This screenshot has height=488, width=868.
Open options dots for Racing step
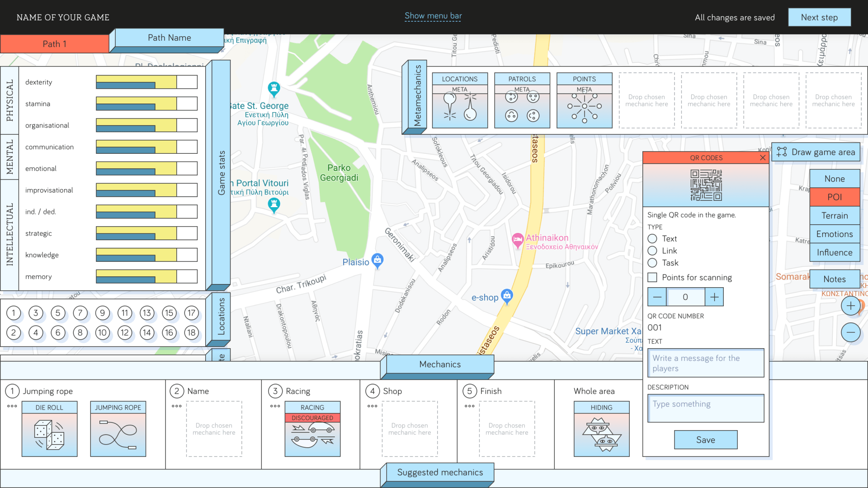pyautogui.click(x=275, y=406)
